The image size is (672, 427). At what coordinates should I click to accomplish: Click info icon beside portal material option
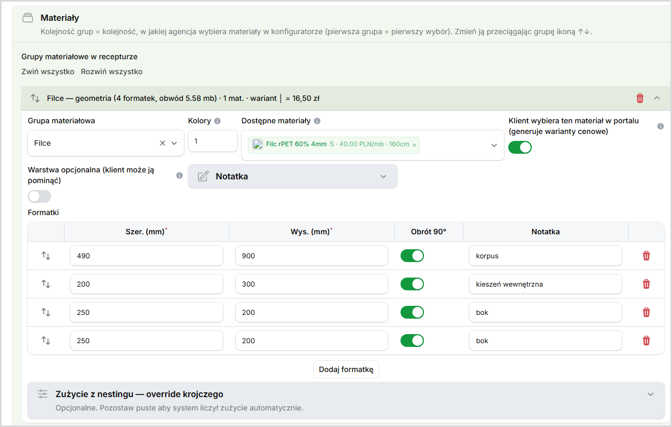(x=660, y=126)
